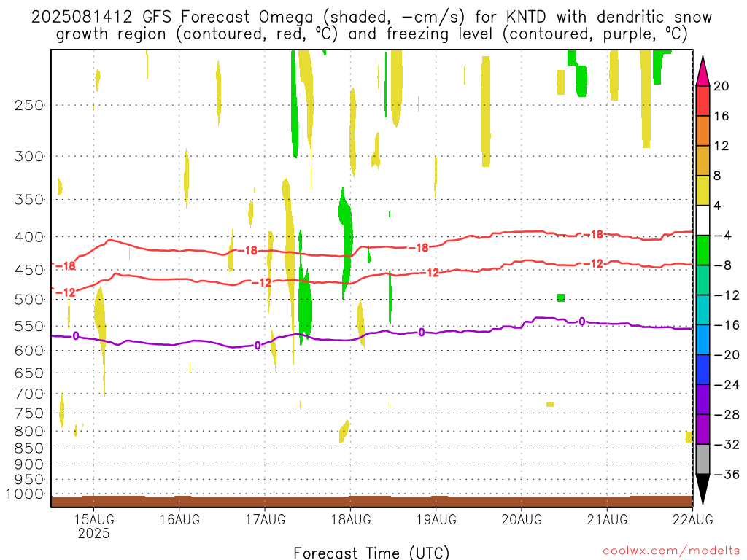Click the color bar value -20
Image resolution: width=747 pixels, height=560 pixels.
[x=727, y=355]
